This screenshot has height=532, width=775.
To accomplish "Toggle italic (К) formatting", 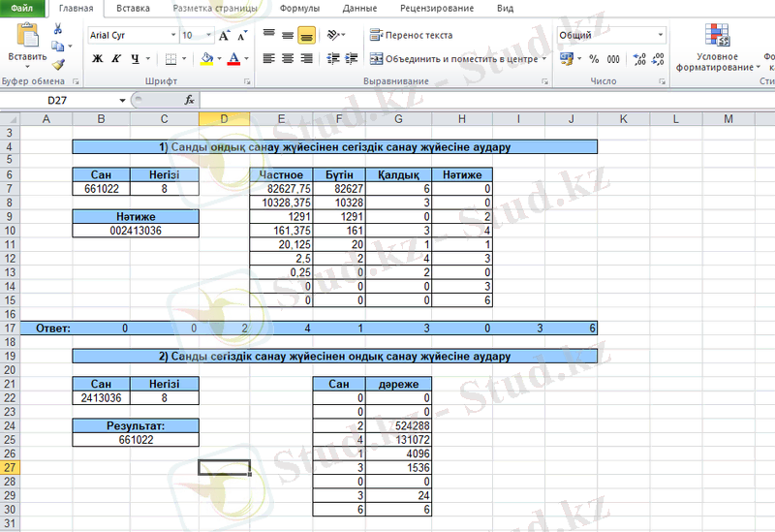I will [116, 59].
